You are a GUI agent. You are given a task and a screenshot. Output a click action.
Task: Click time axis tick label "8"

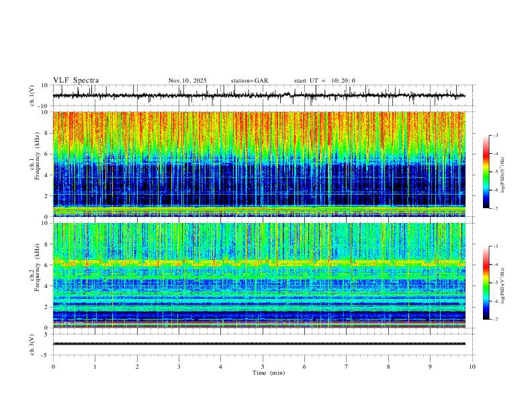click(x=388, y=367)
